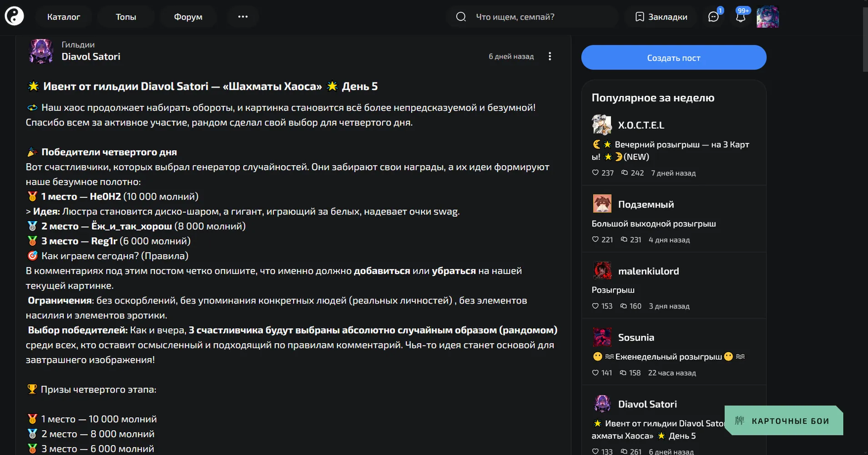Open the Топы section

point(126,17)
